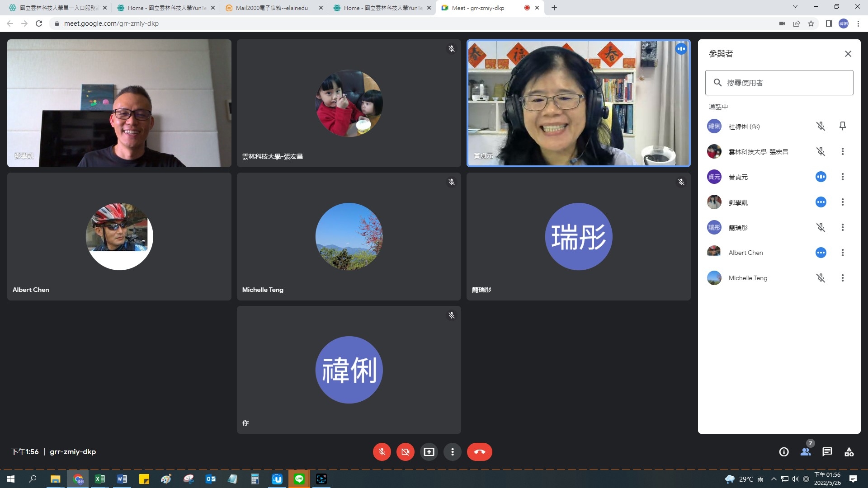
Task: Click the leave call hang-up button
Action: click(479, 452)
